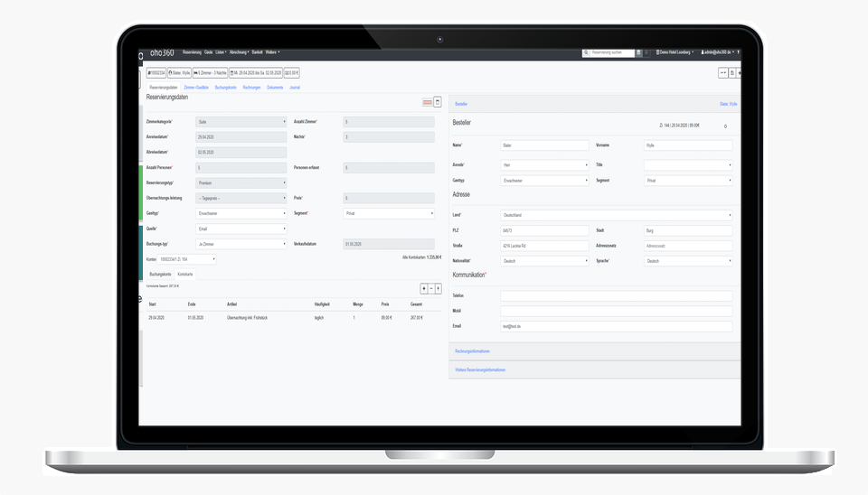Click the Telefon input field
Viewport: 868px width, 495px height.
616,295
